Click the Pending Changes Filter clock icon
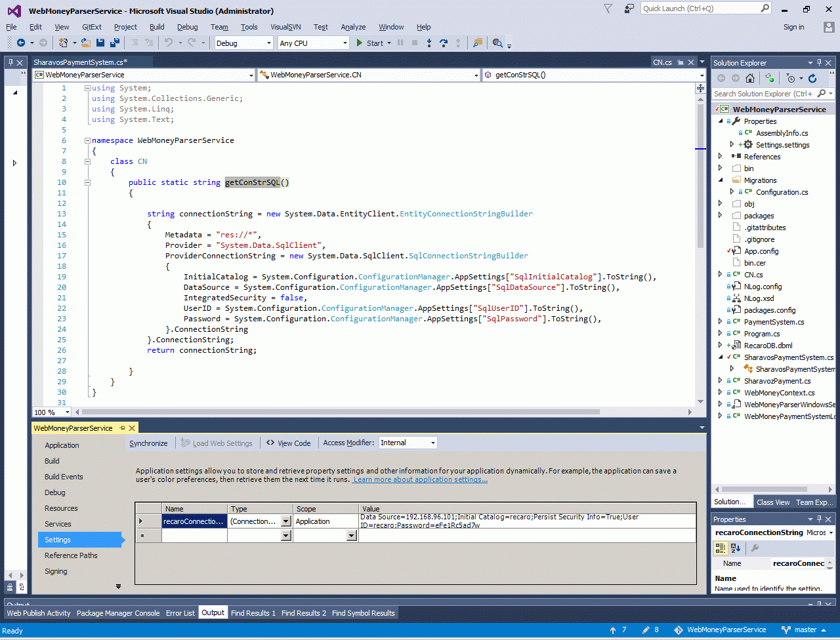The image size is (840, 640). 791,78
